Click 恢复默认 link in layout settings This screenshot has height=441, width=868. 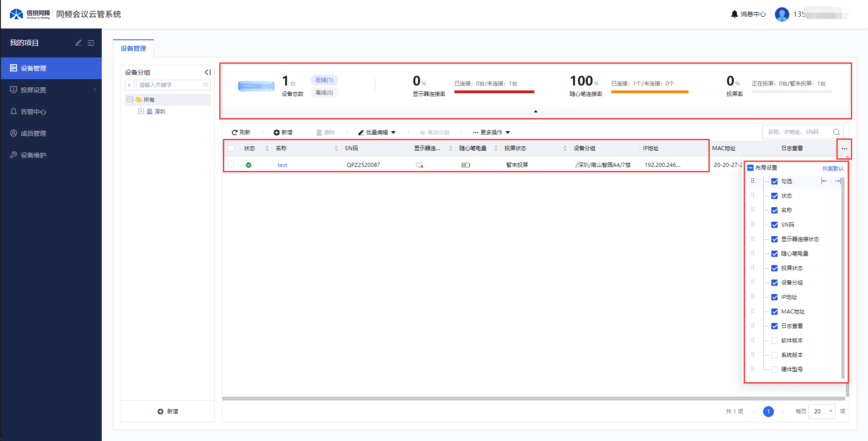pyautogui.click(x=832, y=168)
